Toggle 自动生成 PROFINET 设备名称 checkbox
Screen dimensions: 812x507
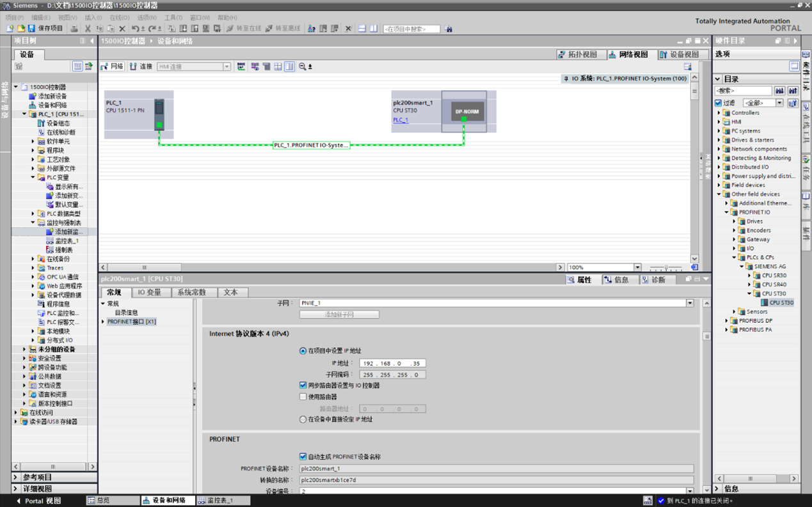click(303, 456)
